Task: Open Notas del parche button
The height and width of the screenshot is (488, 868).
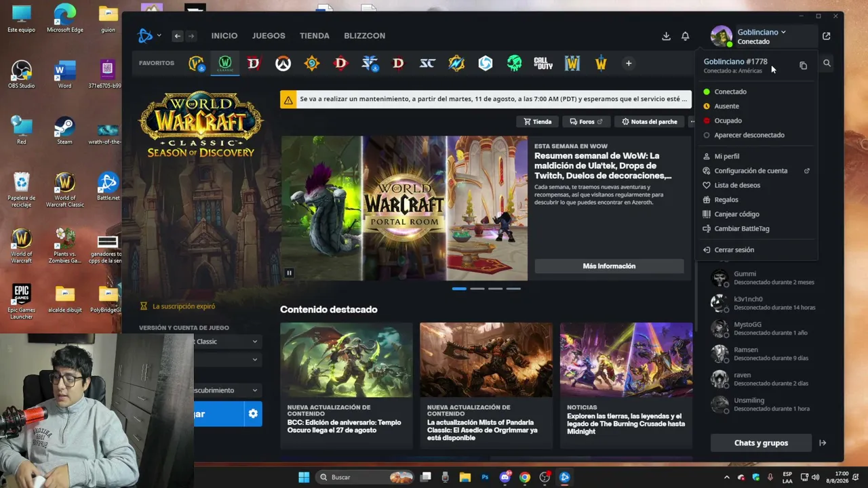Action: pyautogui.click(x=649, y=122)
